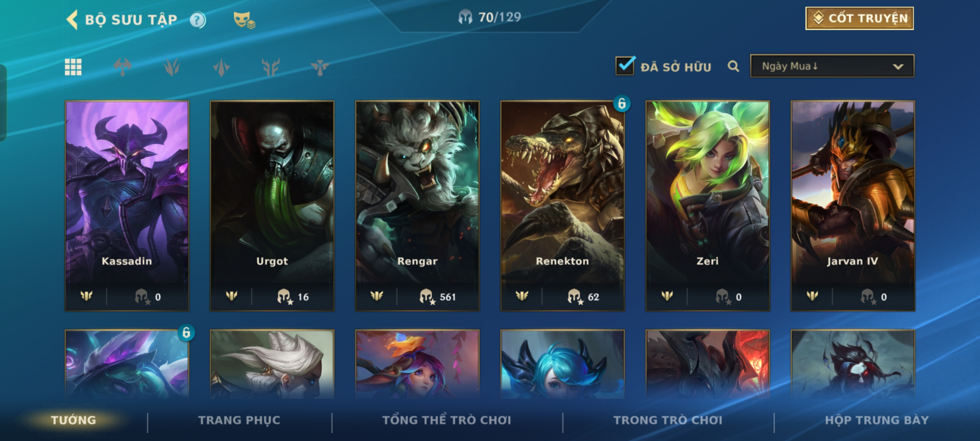Filter champions by the fourth role icon
This screenshot has height=441, width=980.
point(271,67)
